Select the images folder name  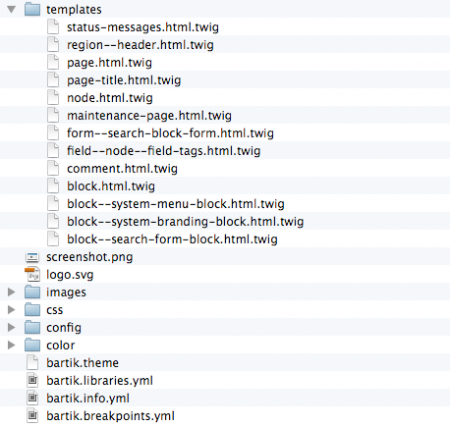click(x=66, y=293)
